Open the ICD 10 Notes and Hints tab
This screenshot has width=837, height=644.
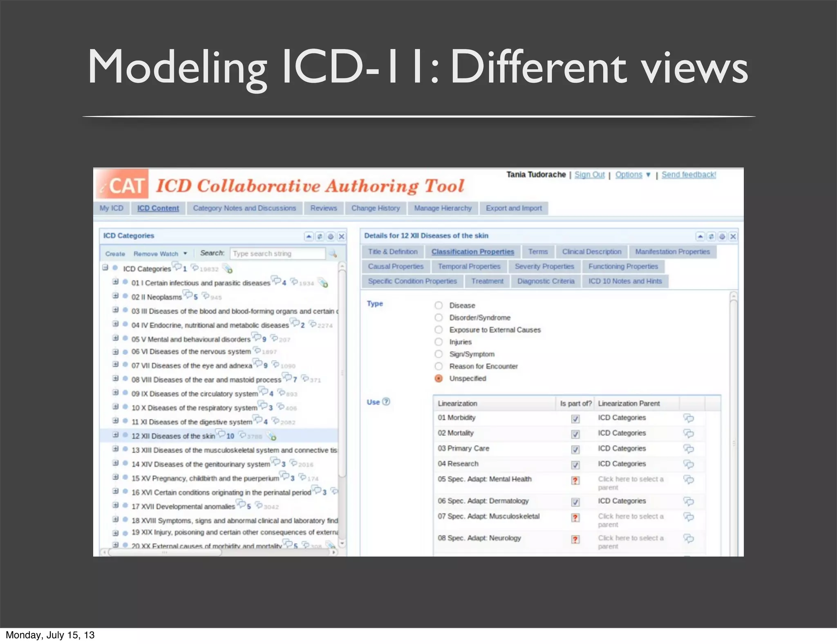[x=625, y=281]
